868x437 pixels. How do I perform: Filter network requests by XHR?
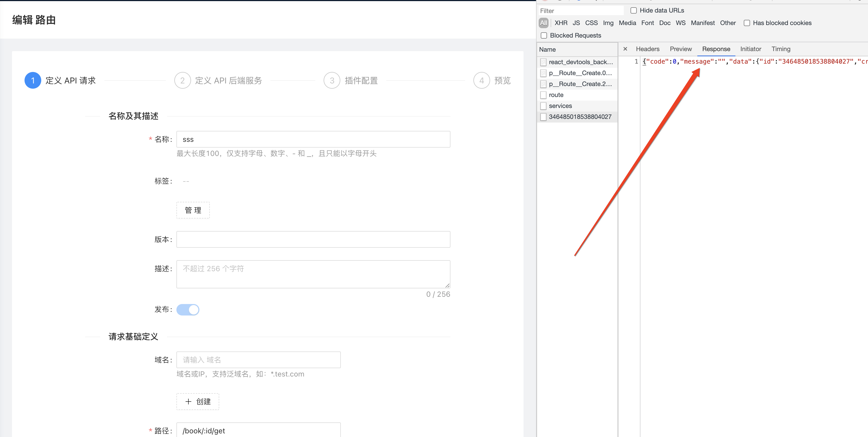point(561,23)
